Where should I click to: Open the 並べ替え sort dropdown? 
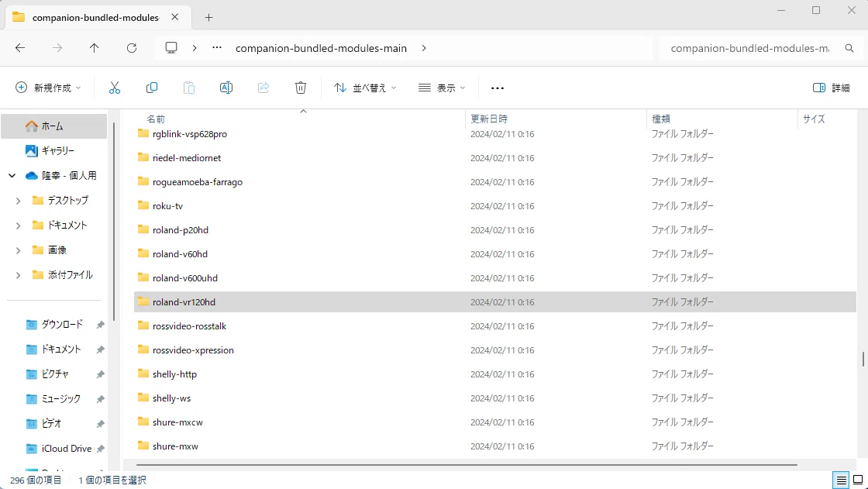(x=365, y=88)
